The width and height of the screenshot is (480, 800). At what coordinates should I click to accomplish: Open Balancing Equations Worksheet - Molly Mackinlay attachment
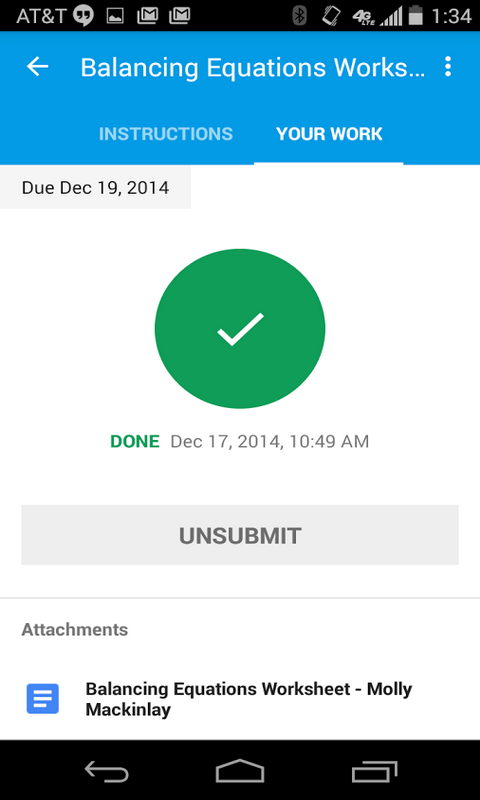(x=248, y=699)
